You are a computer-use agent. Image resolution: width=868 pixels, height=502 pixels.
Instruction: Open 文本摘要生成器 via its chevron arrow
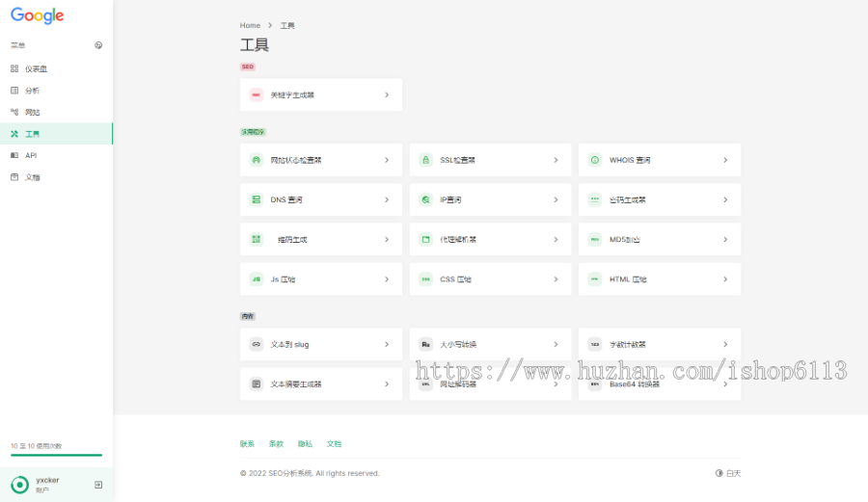(x=387, y=384)
